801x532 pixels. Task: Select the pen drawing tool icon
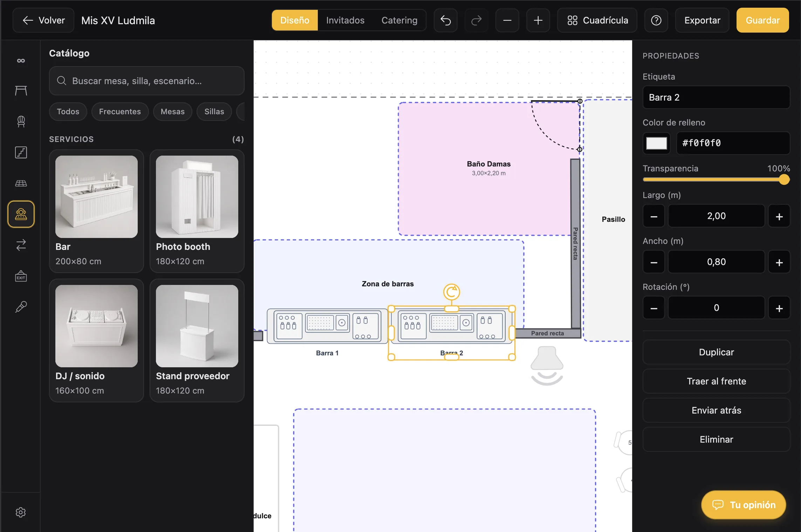[x=21, y=307]
